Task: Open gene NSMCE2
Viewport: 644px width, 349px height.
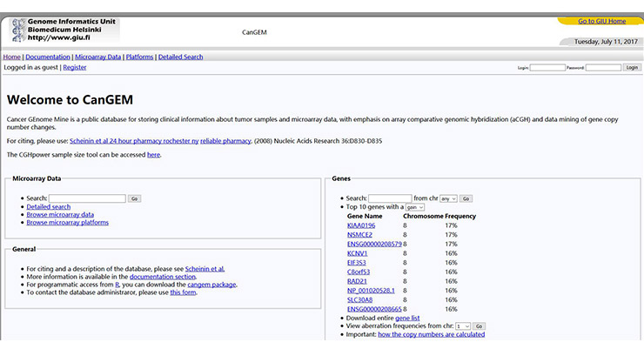Action: (359, 235)
